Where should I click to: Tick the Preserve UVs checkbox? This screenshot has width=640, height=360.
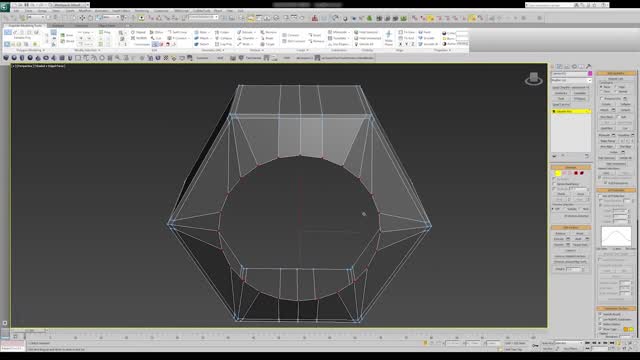(x=601, y=99)
